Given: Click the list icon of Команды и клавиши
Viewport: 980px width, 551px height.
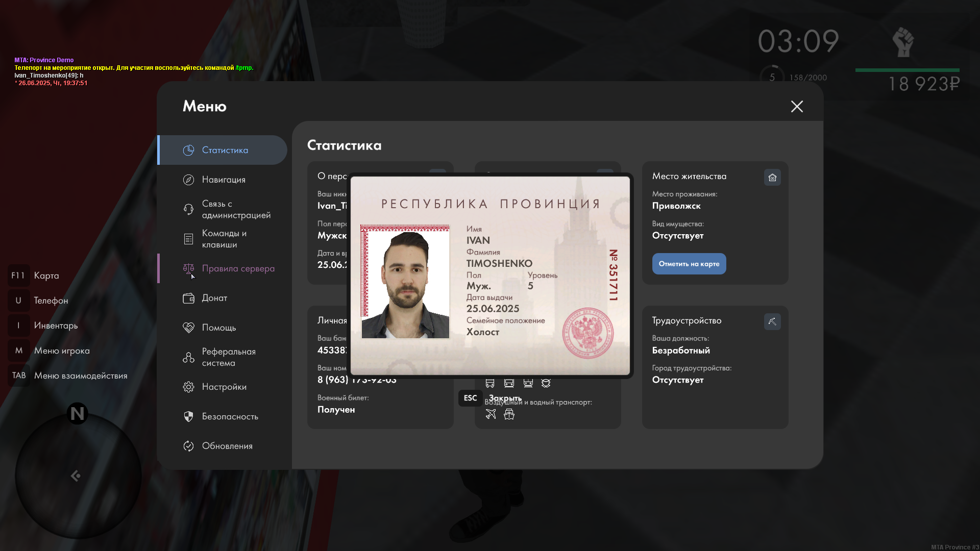Looking at the screenshot, I should click(x=188, y=239).
